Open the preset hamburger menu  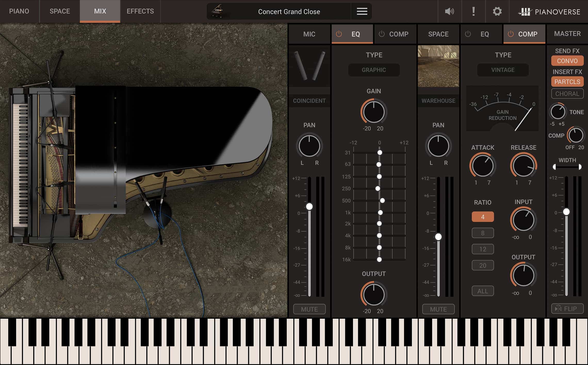click(361, 12)
